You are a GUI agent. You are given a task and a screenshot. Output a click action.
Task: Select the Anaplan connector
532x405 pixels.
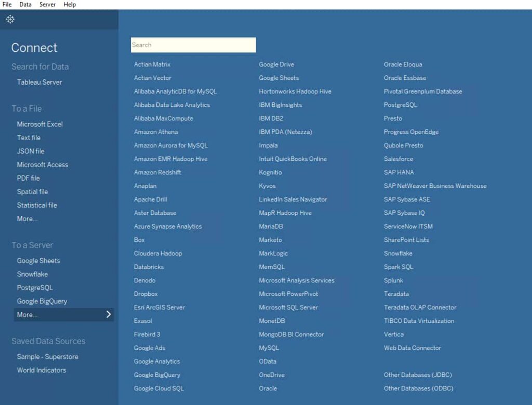coord(145,186)
